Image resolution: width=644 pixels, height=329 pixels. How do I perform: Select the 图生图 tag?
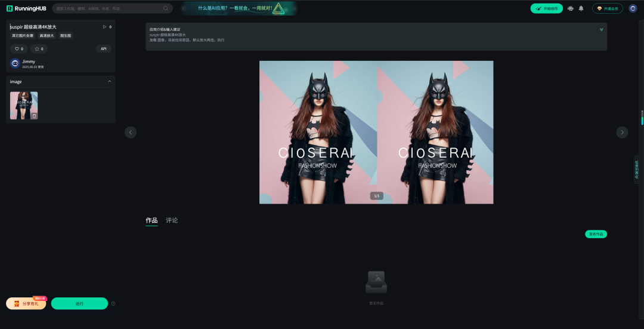coord(66,36)
